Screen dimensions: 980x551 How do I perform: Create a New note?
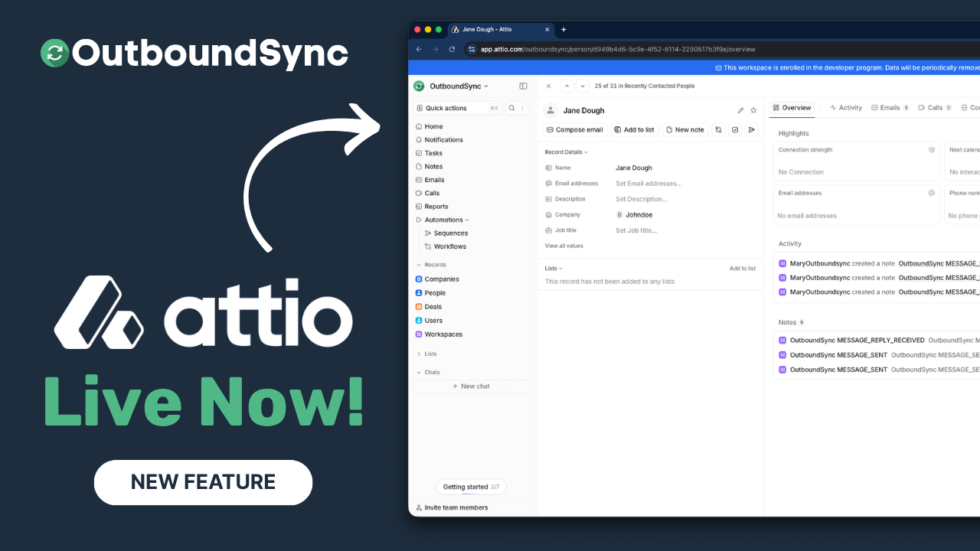pos(684,130)
